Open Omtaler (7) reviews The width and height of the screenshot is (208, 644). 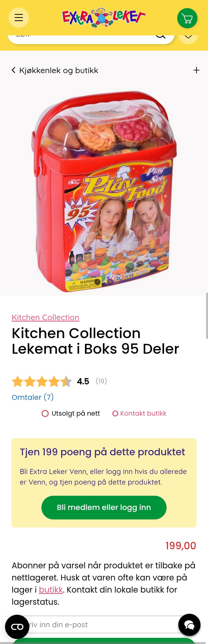[33, 397]
